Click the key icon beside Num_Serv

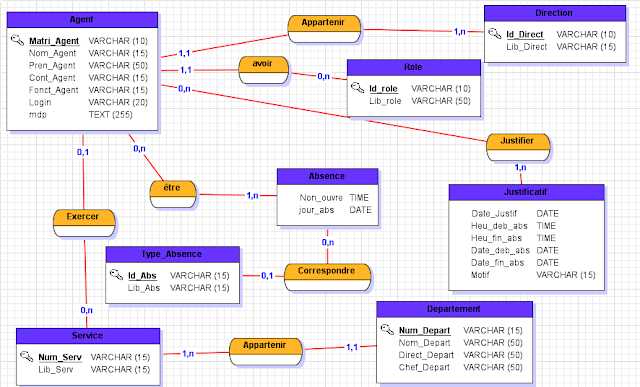coord(27,356)
